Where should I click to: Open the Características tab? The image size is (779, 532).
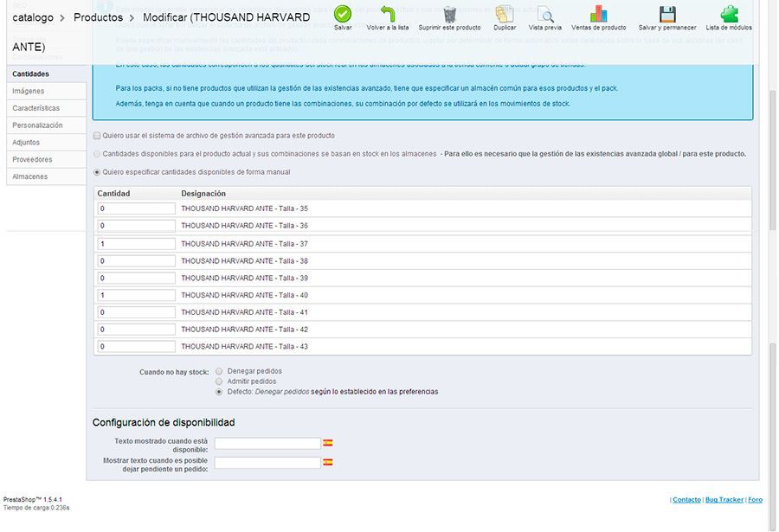point(46,108)
